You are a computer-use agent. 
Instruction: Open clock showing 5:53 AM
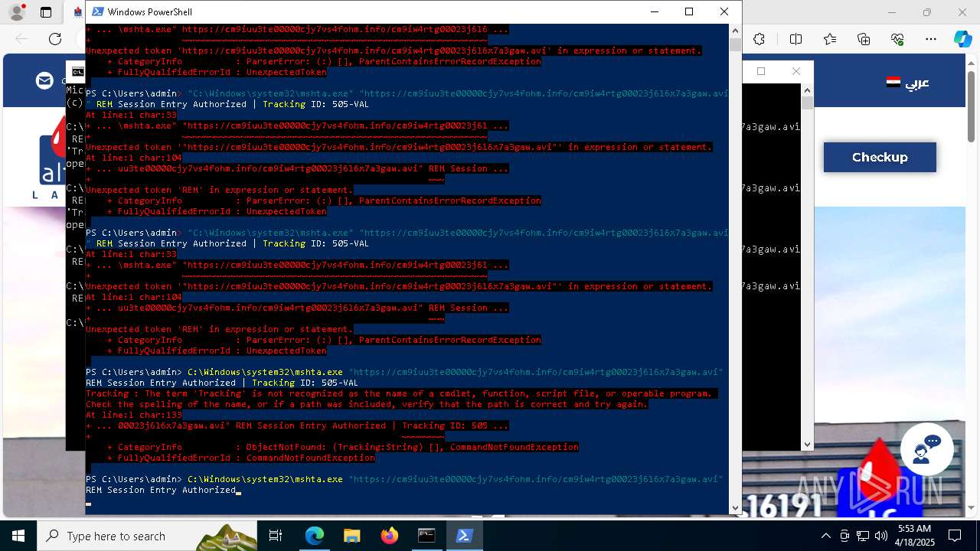click(x=914, y=536)
